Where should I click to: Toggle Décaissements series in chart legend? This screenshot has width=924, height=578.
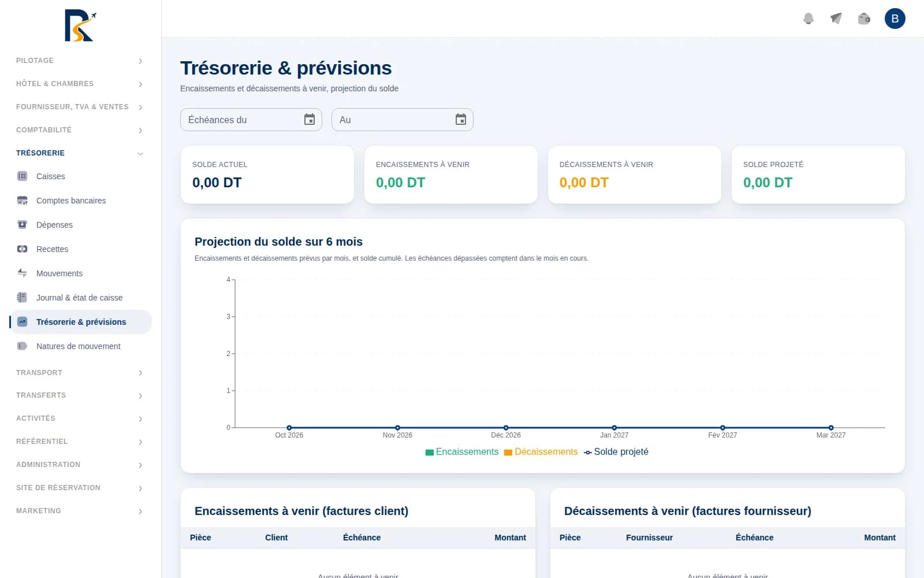click(x=541, y=452)
